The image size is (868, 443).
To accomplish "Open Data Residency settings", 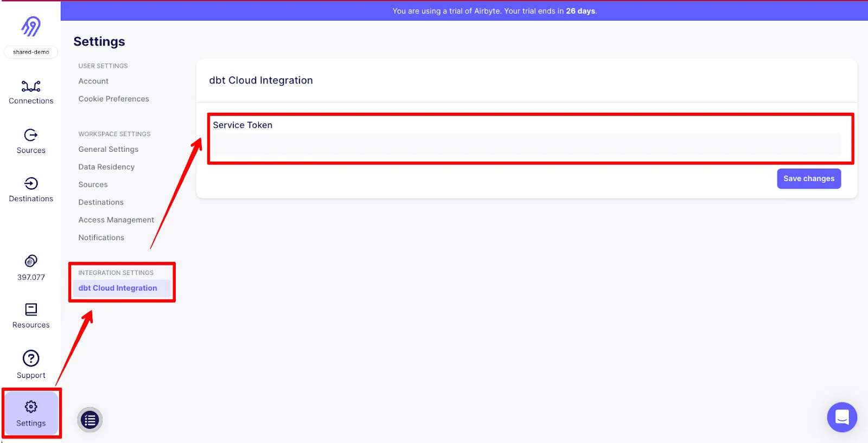I will pos(106,167).
